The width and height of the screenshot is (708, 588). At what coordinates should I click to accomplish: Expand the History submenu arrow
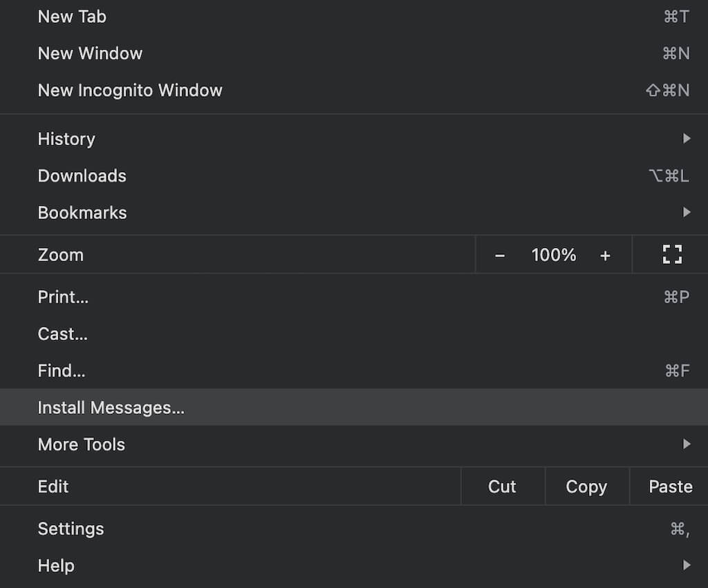pos(686,139)
